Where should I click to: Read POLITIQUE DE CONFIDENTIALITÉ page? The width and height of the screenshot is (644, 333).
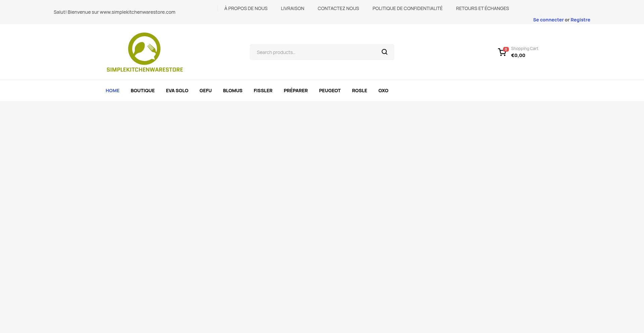pyautogui.click(x=408, y=8)
